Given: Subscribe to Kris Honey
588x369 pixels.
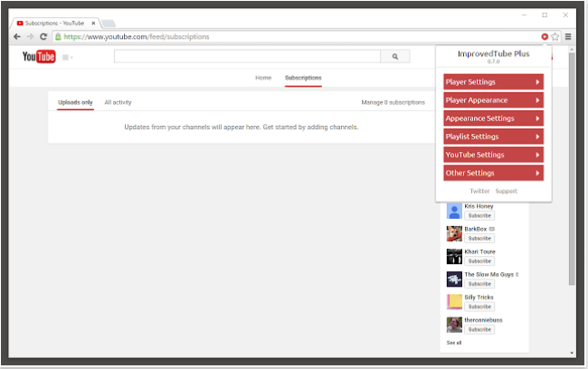Looking at the screenshot, I should pyautogui.click(x=479, y=215).
